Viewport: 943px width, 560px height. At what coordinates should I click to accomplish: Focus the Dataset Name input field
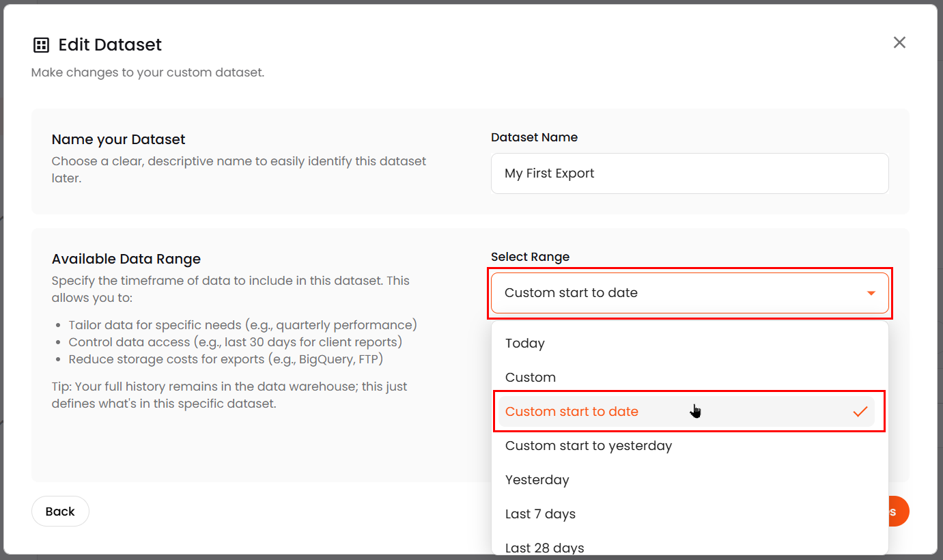689,173
